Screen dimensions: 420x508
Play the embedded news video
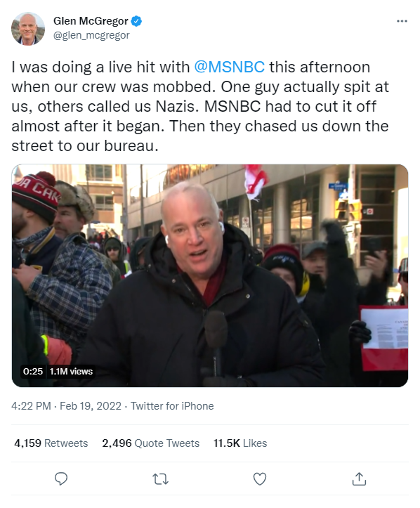210,275
